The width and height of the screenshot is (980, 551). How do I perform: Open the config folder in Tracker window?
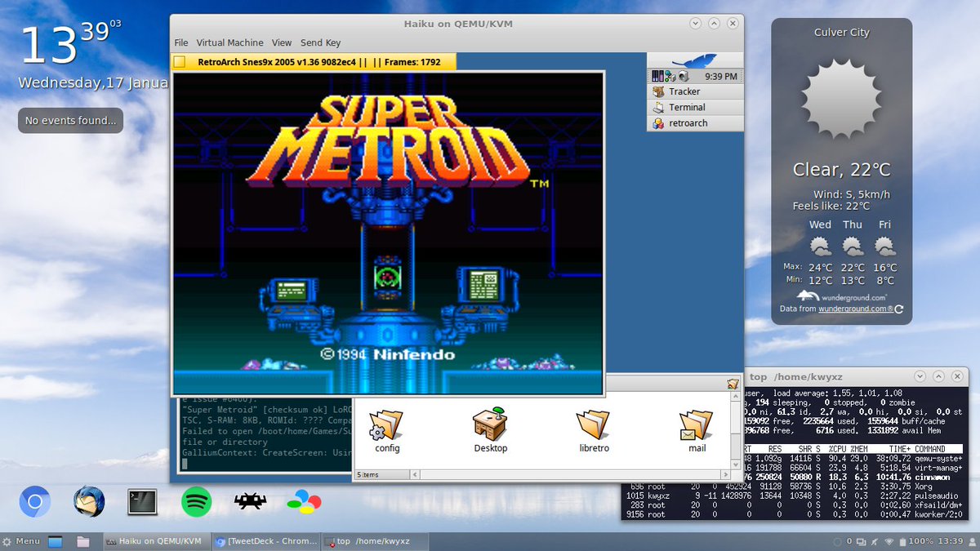(x=386, y=431)
